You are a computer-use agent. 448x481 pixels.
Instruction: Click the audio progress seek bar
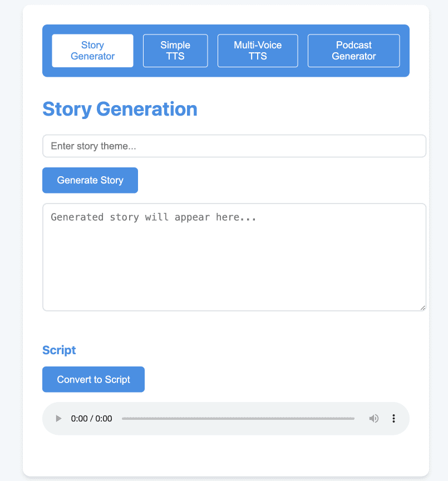[x=238, y=418]
